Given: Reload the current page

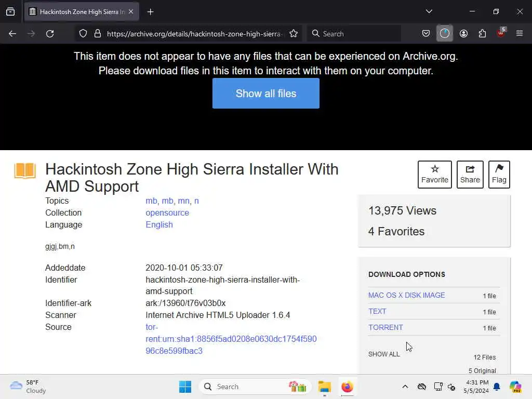Looking at the screenshot, I should pos(50,34).
